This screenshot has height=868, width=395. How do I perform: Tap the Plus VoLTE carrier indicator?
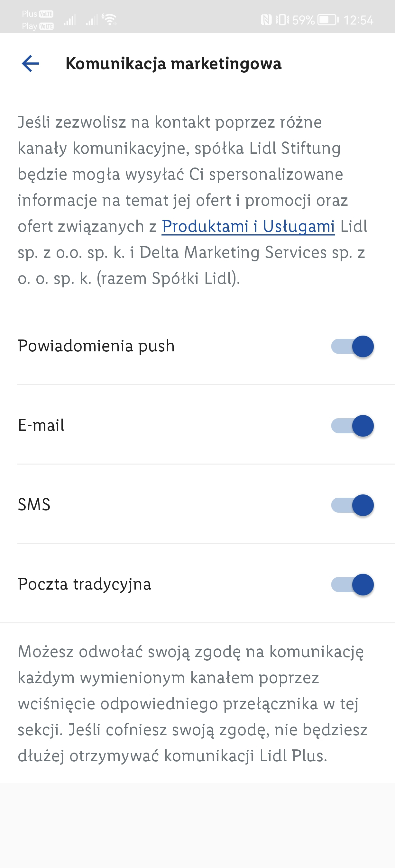pyautogui.click(x=37, y=14)
